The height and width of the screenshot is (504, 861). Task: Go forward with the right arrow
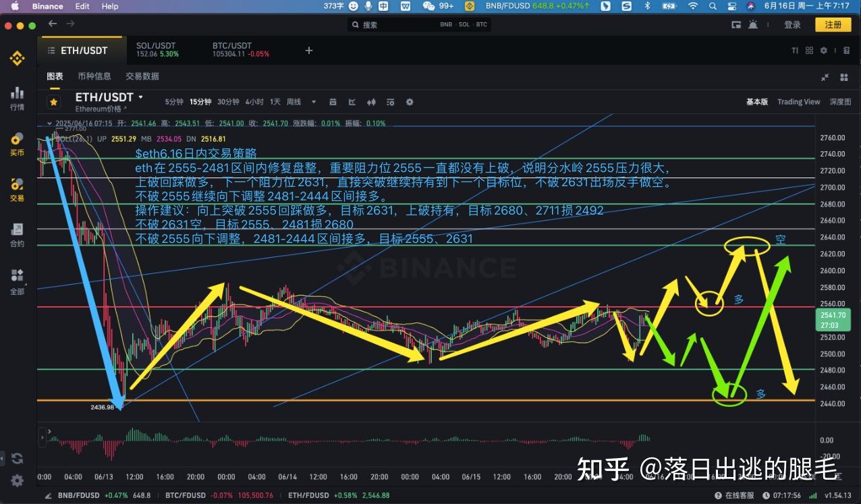[70, 24]
